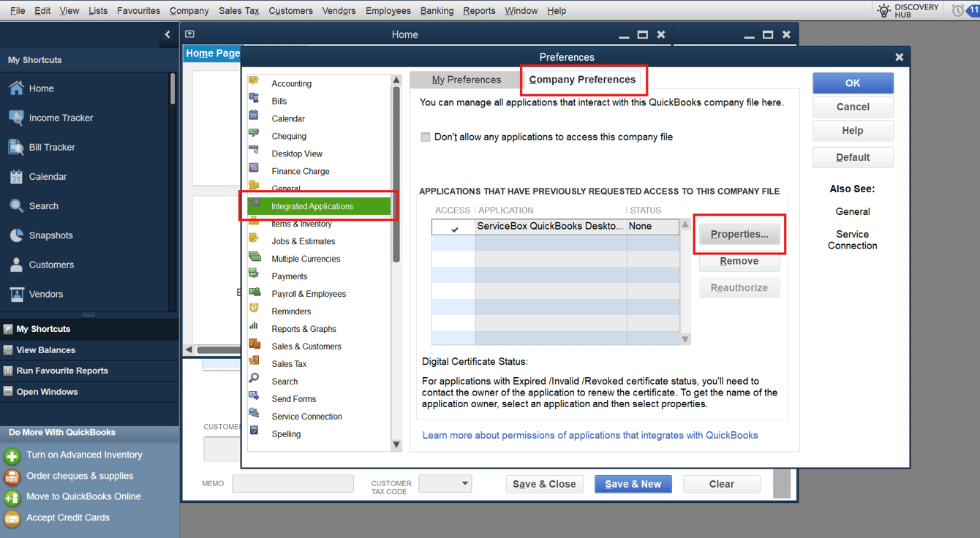Click the preferences list scroll-down arrow

[396, 444]
